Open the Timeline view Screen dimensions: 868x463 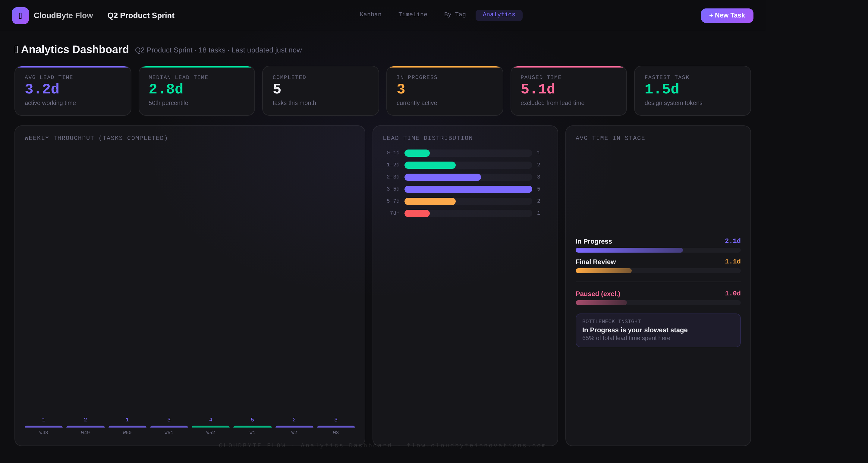413,14
